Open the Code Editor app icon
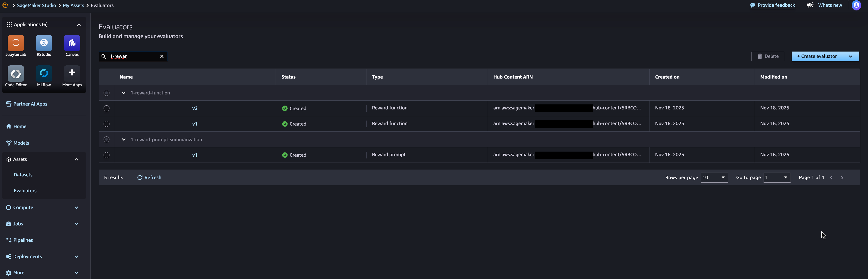Screen dimensions: 868x279 click(x=16, y=73)
